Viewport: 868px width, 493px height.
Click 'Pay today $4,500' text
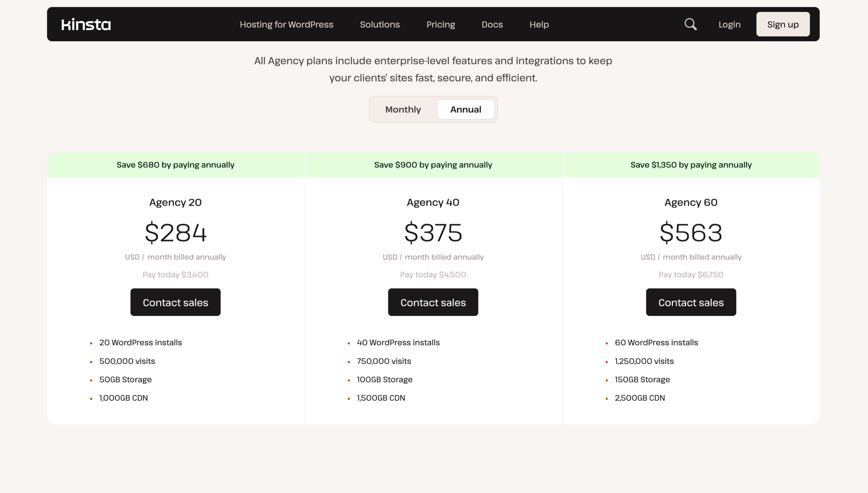(x=433, y=274)
